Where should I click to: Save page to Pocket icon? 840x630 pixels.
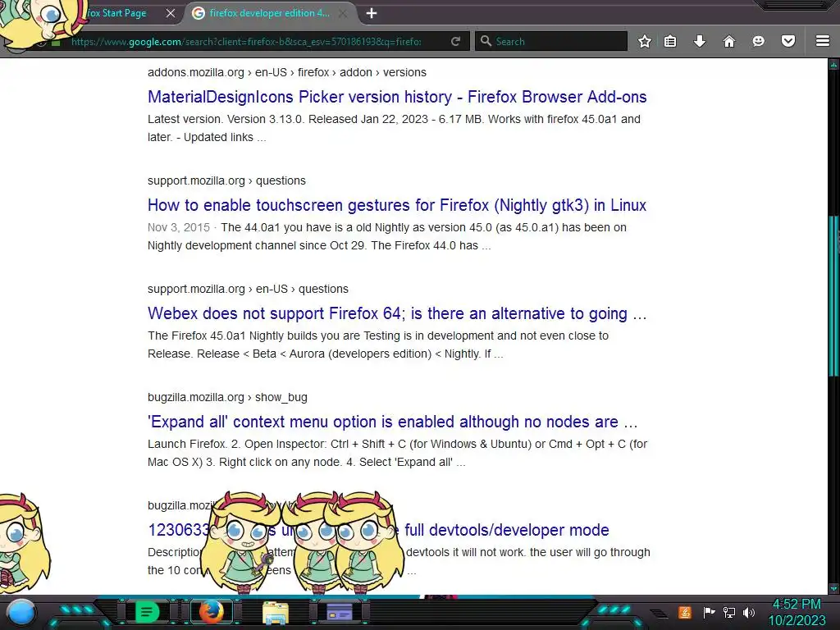point(788,41)
